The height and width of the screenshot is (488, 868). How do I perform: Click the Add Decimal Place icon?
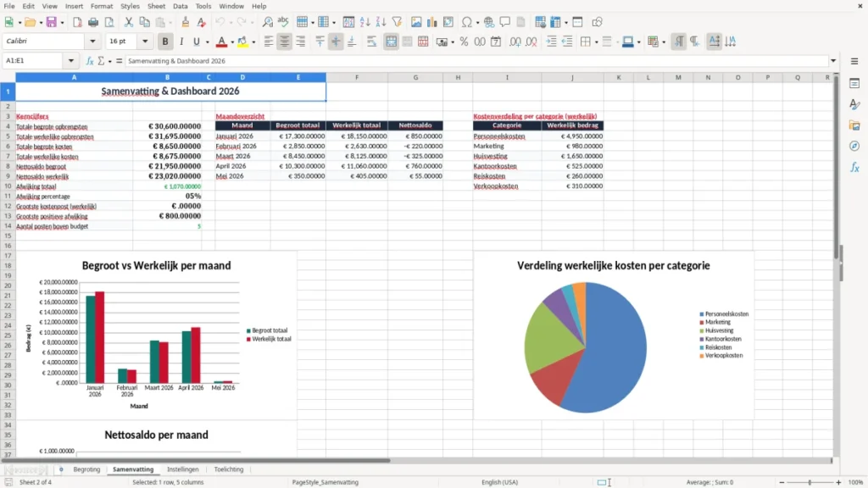pyautogui.click(x=515, y=42)
